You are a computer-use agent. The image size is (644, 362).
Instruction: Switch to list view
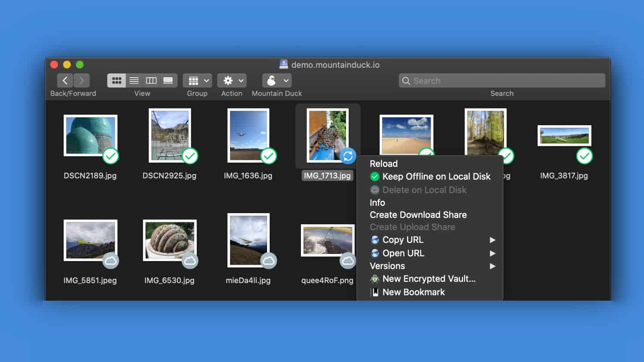point(134,81)
